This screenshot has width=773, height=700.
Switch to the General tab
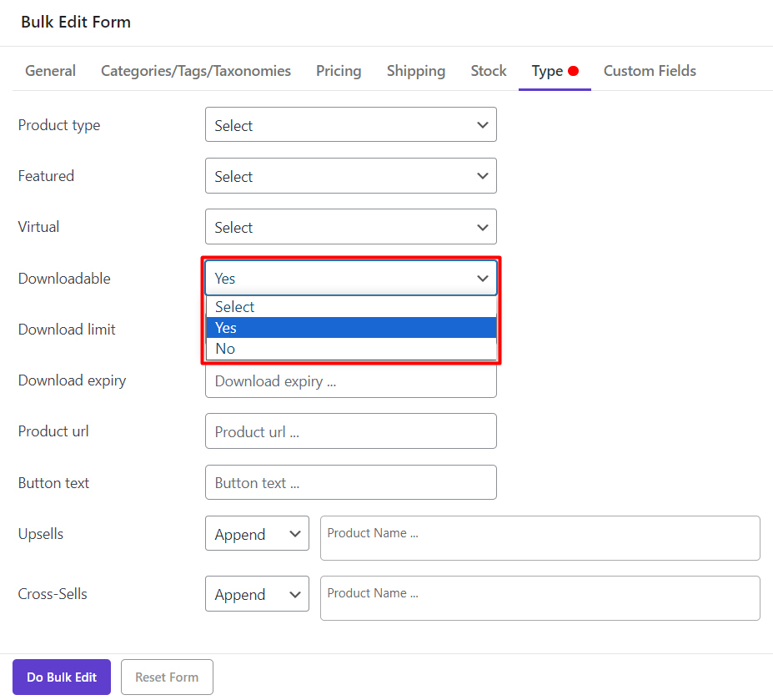pyautogui.click(x=50, y=71)
